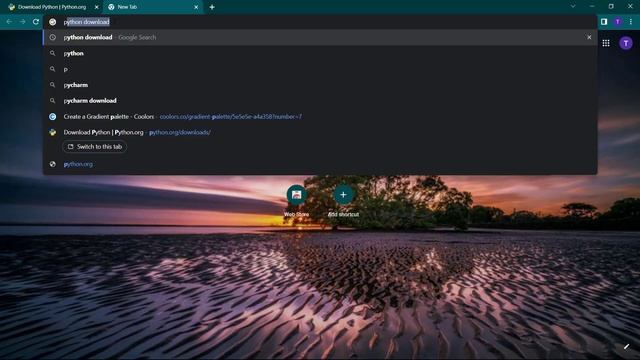Close the New Tab tab

196,7
